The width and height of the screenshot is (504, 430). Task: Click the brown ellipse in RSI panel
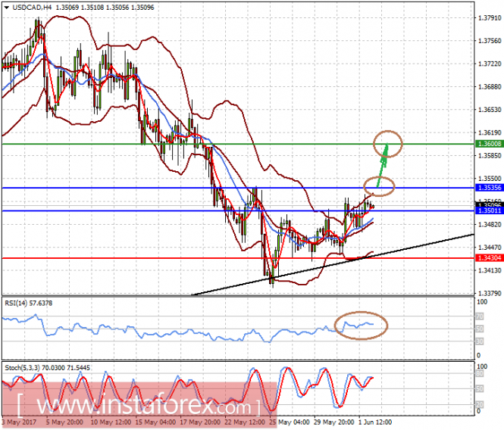(x=361, y=325)
